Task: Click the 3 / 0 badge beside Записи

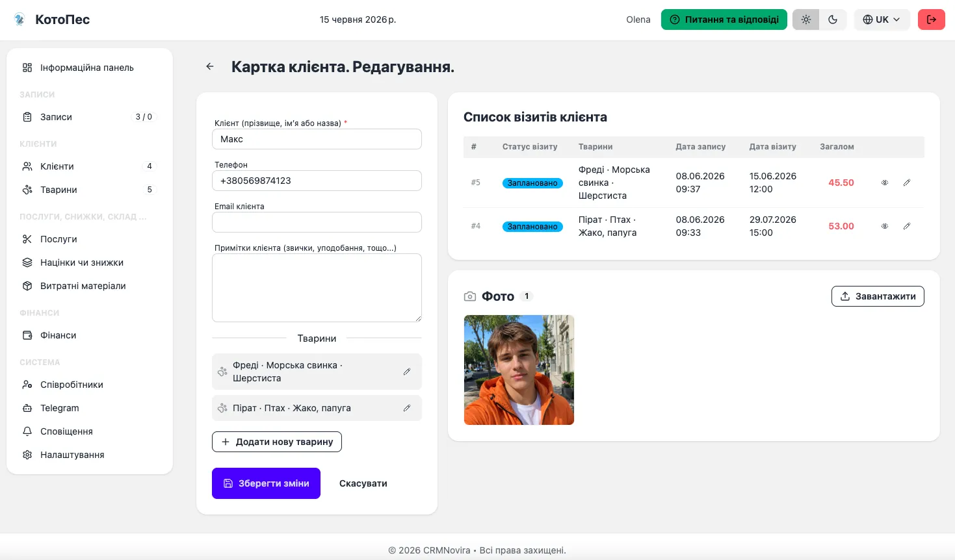Action: click(x=144, y=117)
